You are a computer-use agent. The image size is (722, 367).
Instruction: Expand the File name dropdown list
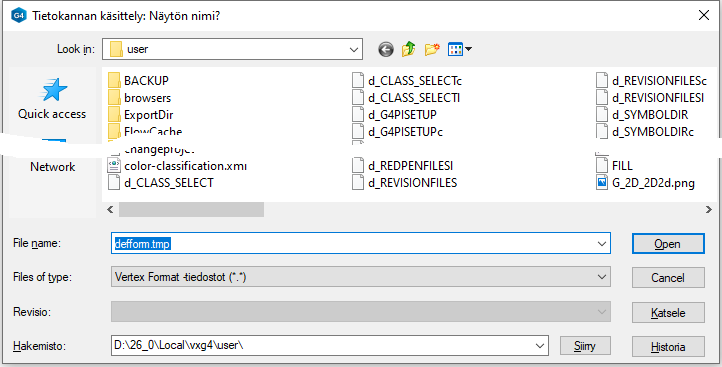(601, 243)
